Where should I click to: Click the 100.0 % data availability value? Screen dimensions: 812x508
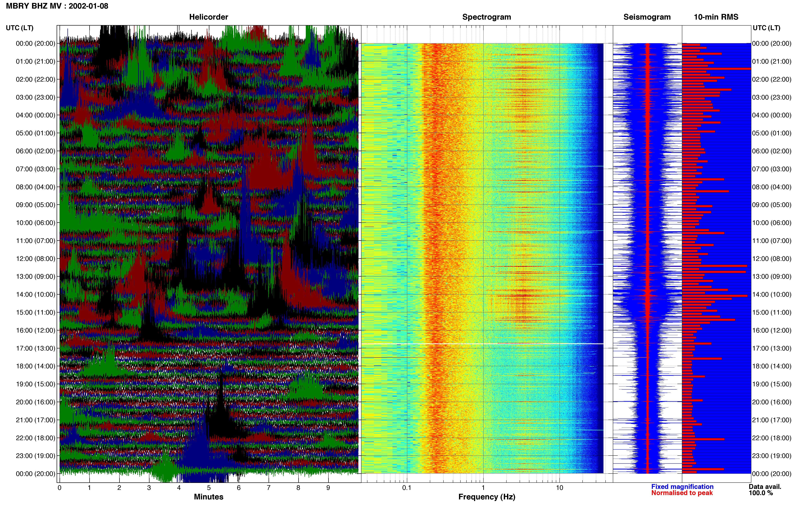tap(761, 493)
